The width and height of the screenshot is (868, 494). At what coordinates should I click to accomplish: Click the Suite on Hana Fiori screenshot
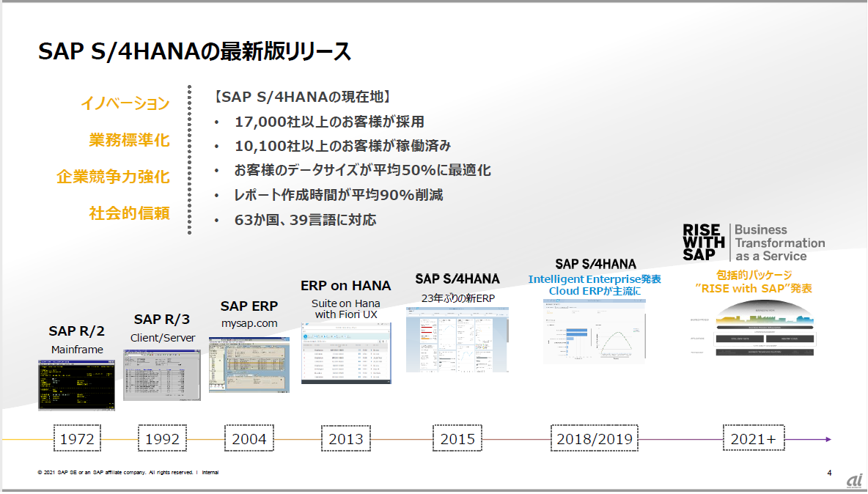click(x=346, y=353)
